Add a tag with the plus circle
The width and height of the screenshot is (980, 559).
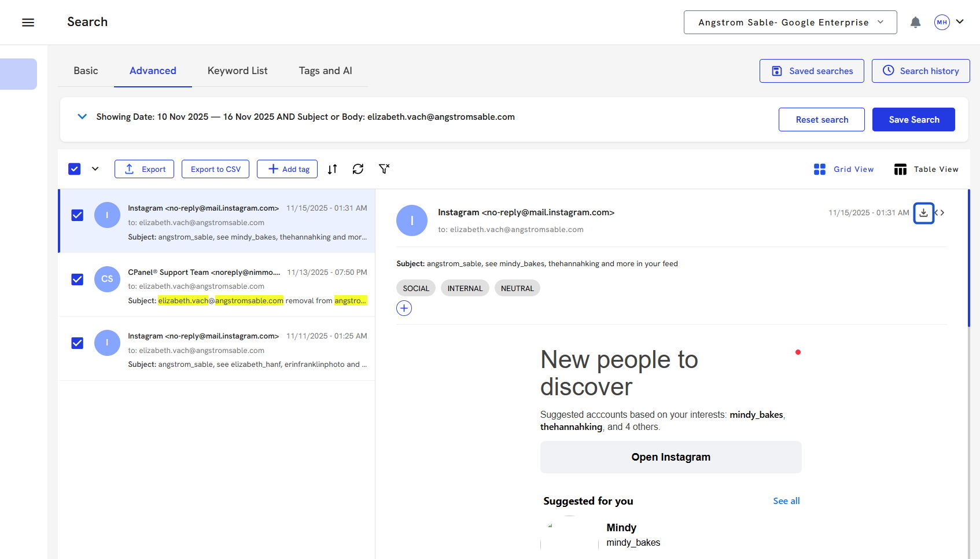[x=404, y=308]
